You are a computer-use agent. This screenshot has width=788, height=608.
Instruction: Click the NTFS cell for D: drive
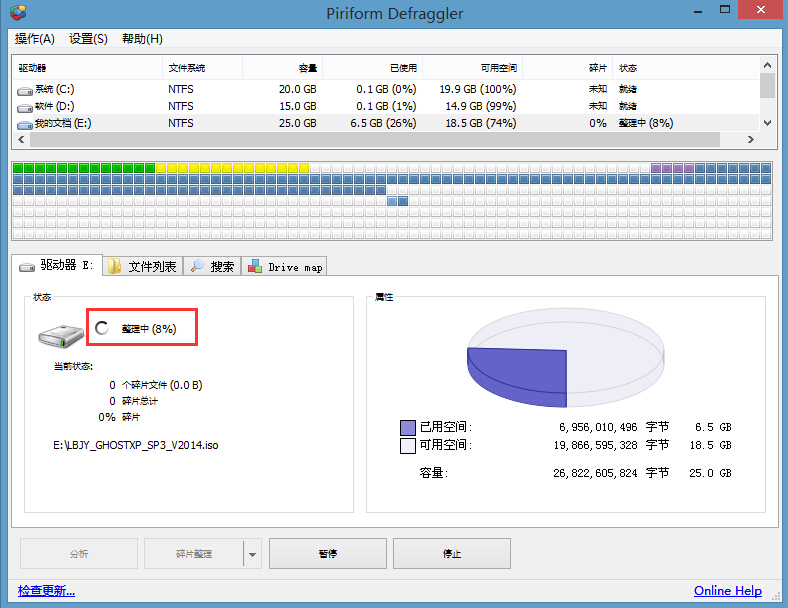(x=181, y=107)
